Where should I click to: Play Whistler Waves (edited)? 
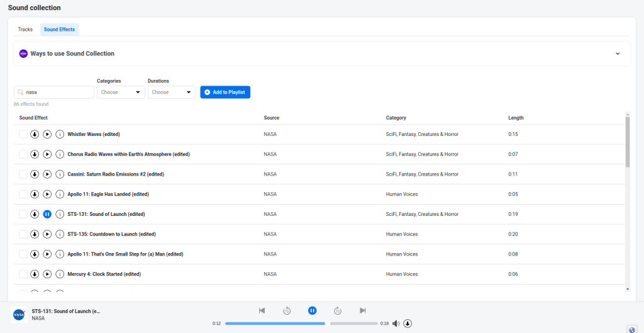click(x=47, y=134)
